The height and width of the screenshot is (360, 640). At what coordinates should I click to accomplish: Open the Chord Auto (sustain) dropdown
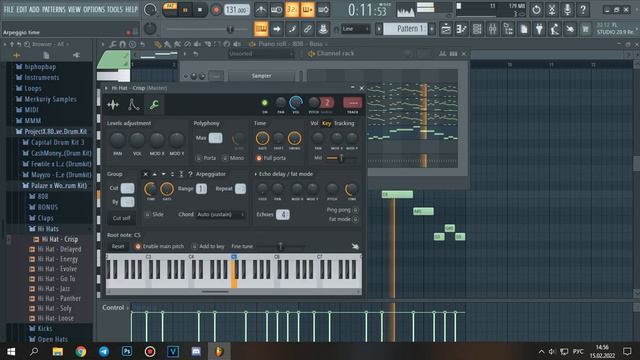pyautogui.click(x=221, y=214)
